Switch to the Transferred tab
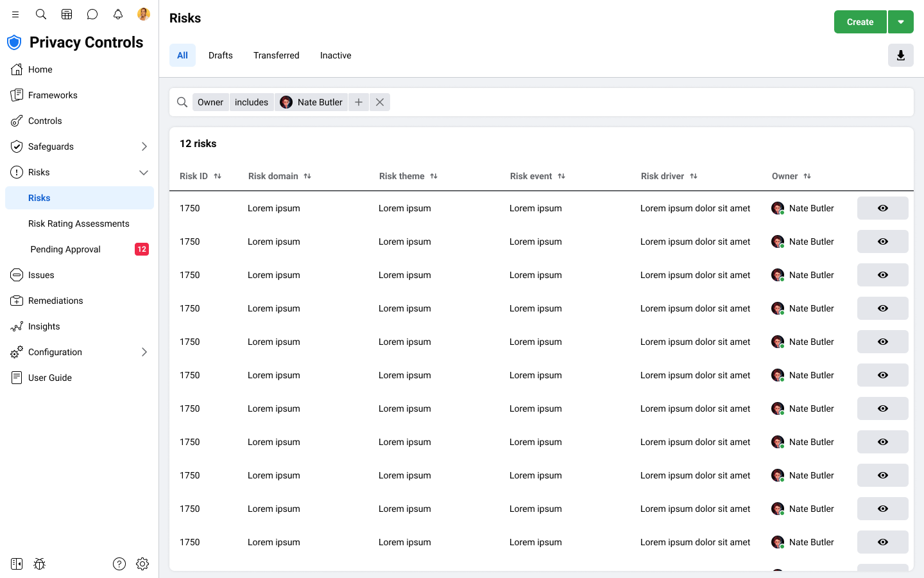Image resolution: width=924 pixels, height=578 pixels. click(276, 55)
